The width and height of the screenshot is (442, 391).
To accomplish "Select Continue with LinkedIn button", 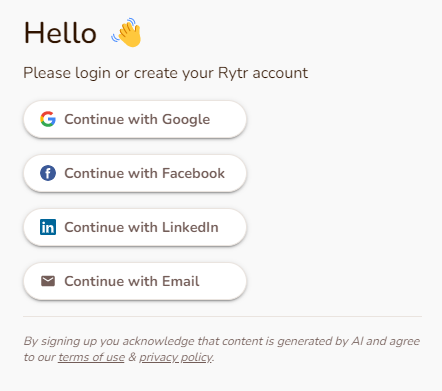I will (x=135, y=227).
